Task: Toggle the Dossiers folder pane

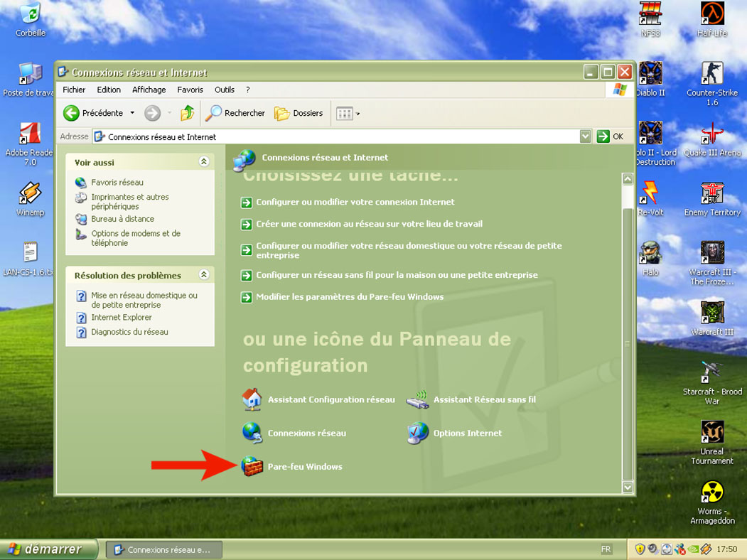Action: click(x=299, y=113)
